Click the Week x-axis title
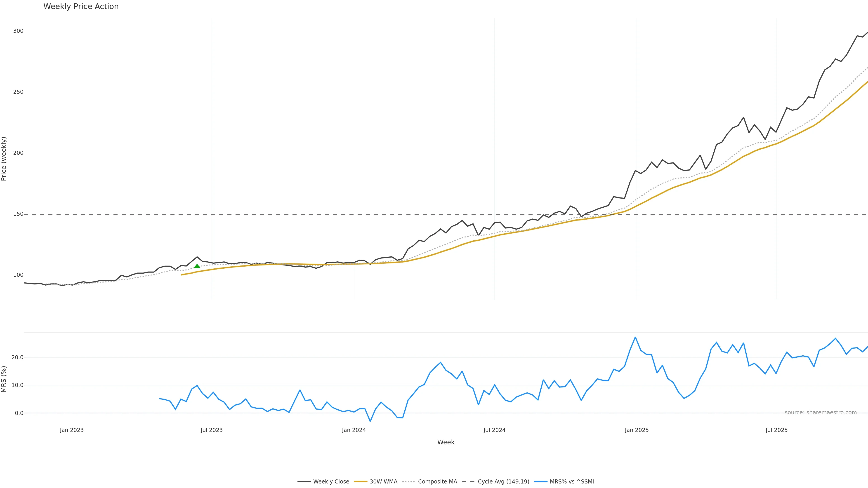868x488 pixels. coord(446,442)
